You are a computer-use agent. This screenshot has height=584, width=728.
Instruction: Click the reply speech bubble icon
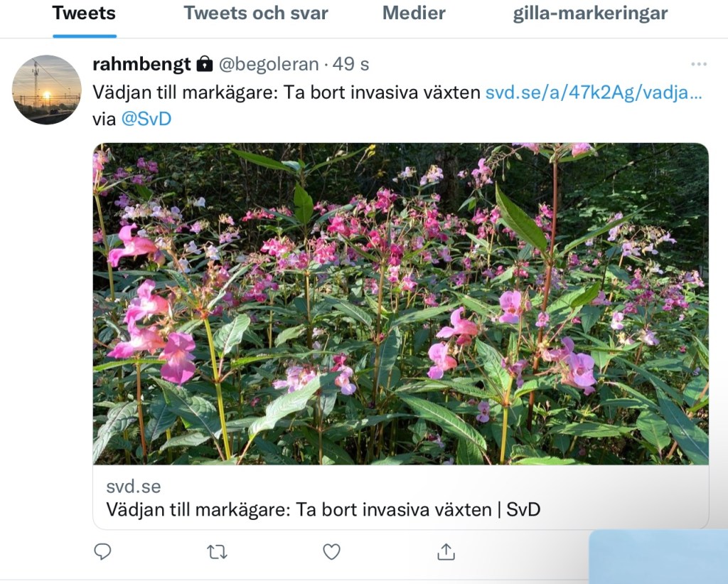[102, 551]
